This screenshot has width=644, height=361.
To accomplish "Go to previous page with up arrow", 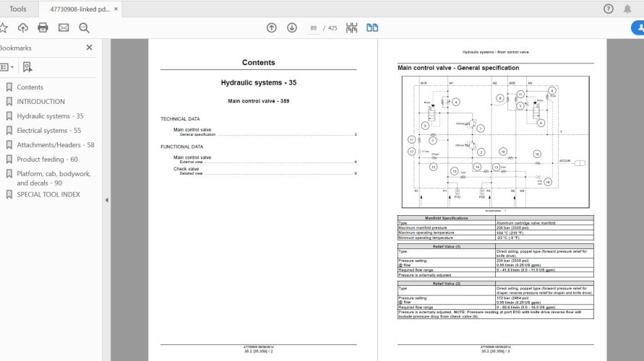I will pos(271,28).
